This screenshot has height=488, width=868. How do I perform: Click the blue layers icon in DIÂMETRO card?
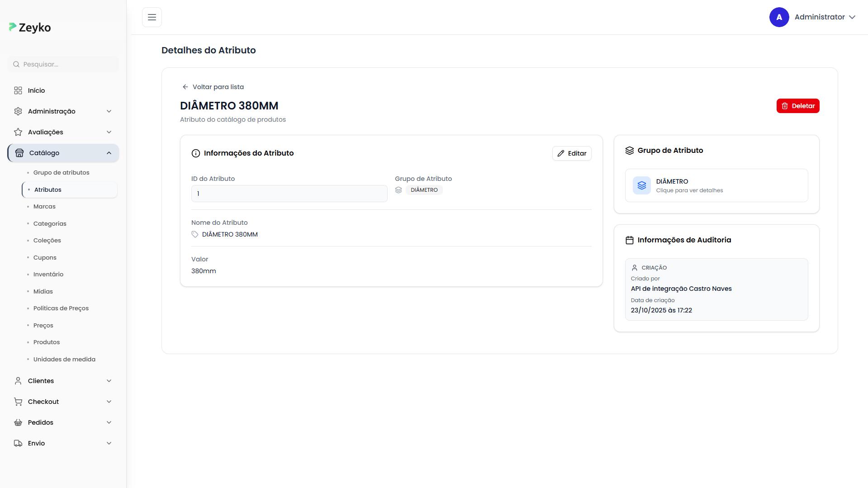click(x=641, y=185)
